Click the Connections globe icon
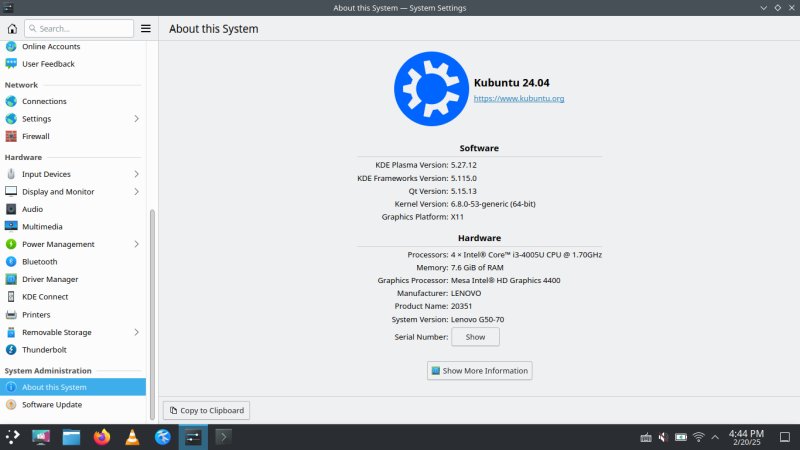This screenshot has height=450, width=800. [x=11, y=101]
